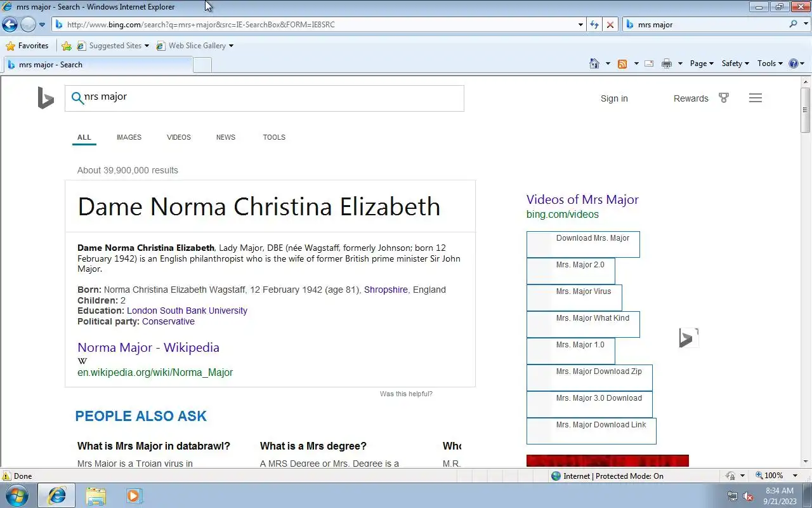812x508 pixels.
Task: Open the Safety menu
Action: tap(735, 63)
